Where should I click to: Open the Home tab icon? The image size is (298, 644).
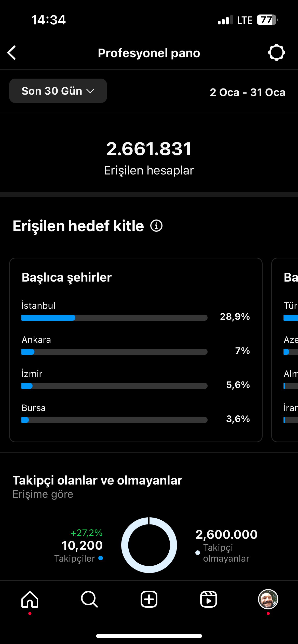(30, 599)
